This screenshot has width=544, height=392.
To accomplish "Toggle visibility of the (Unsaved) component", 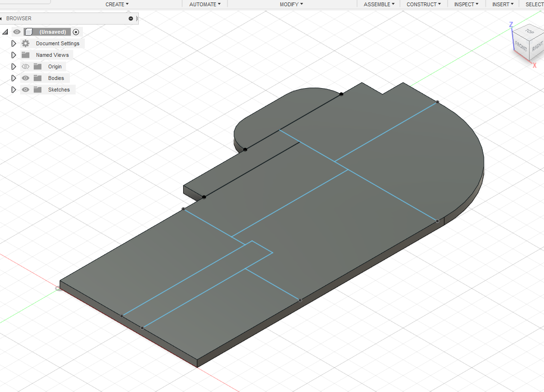I will (17, 32).
